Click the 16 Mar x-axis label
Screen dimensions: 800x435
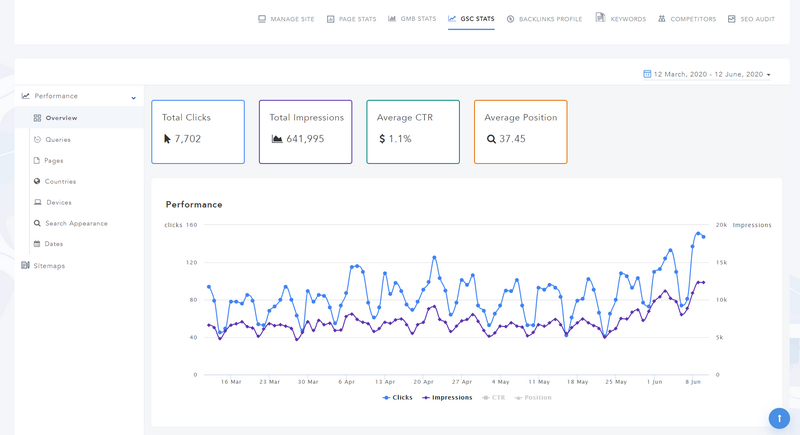point(231,381)
